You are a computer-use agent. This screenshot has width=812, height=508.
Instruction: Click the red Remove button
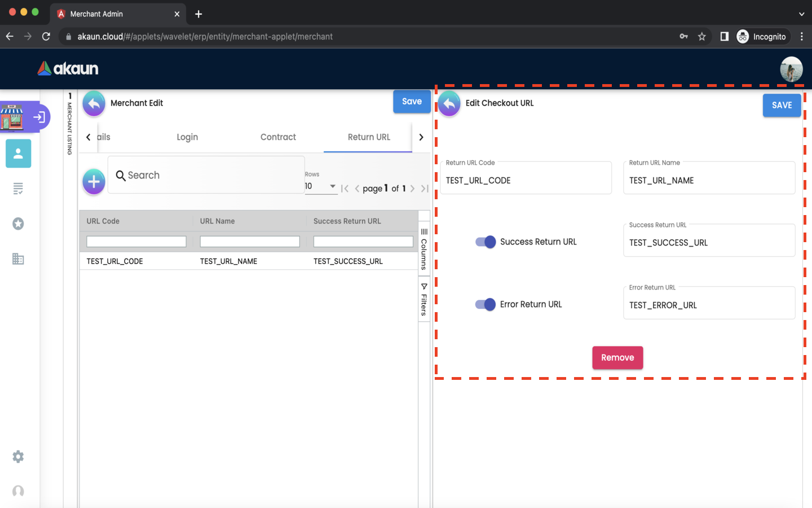[617, 358]
